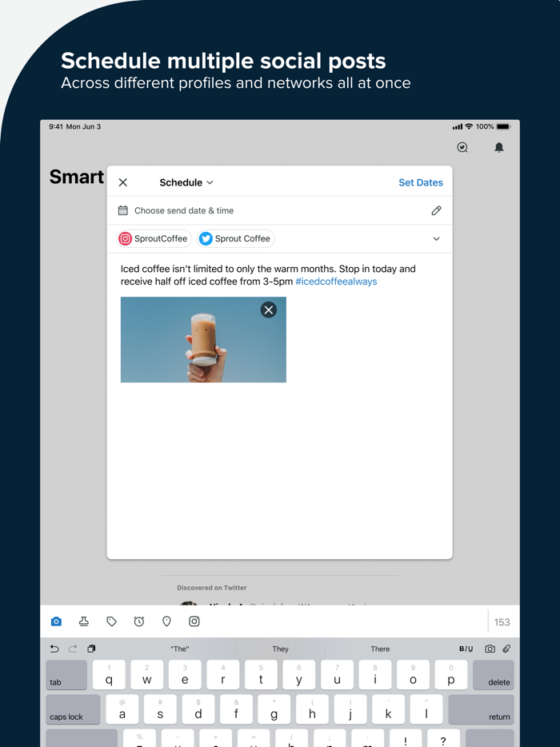Tap the camera icon in compose toolbar
560x747 pixels.
56,621
